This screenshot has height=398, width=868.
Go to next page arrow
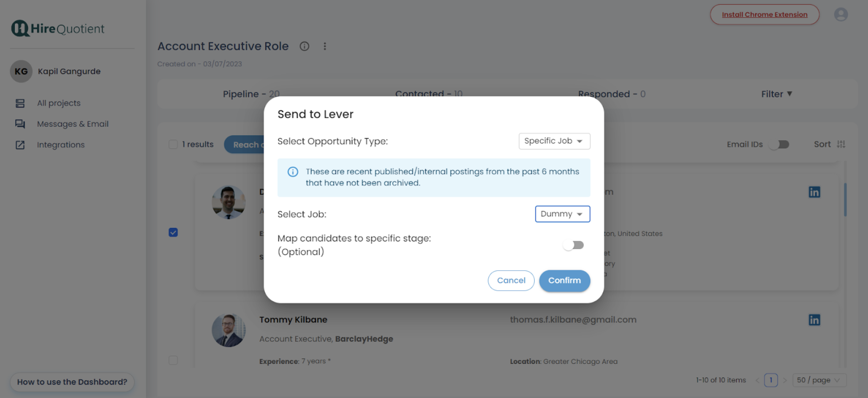click(785, 380)
